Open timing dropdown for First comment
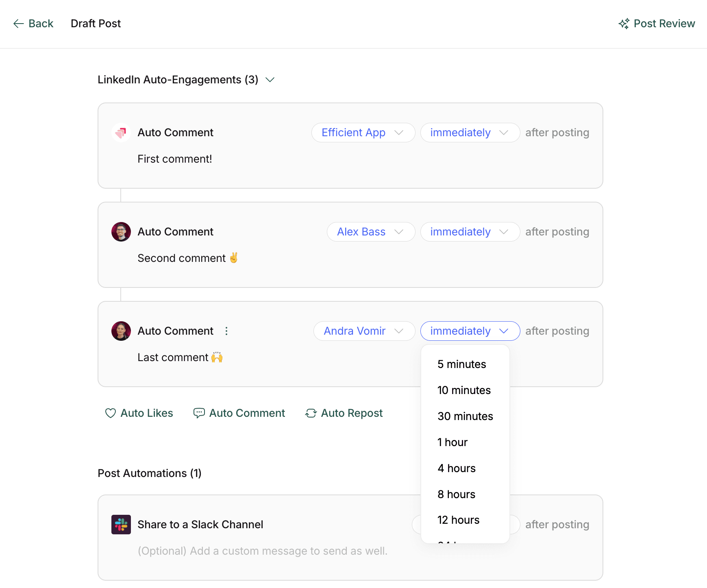 (x=470, y=133)
